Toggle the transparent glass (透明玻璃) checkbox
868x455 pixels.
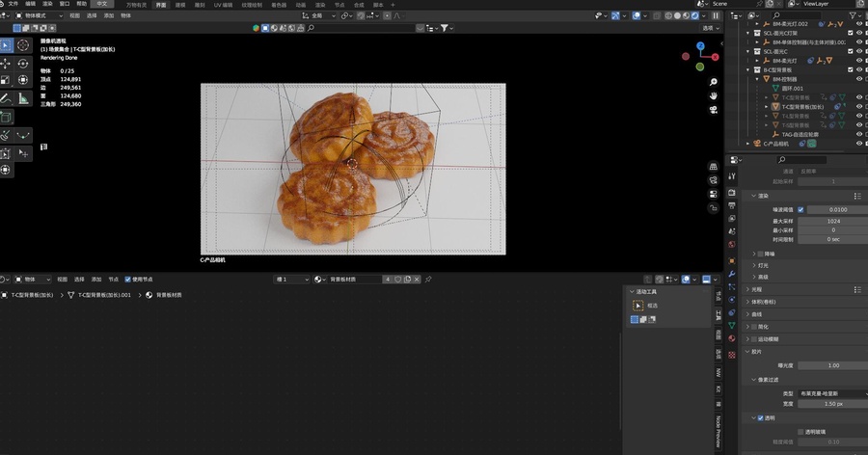[800, 432]
